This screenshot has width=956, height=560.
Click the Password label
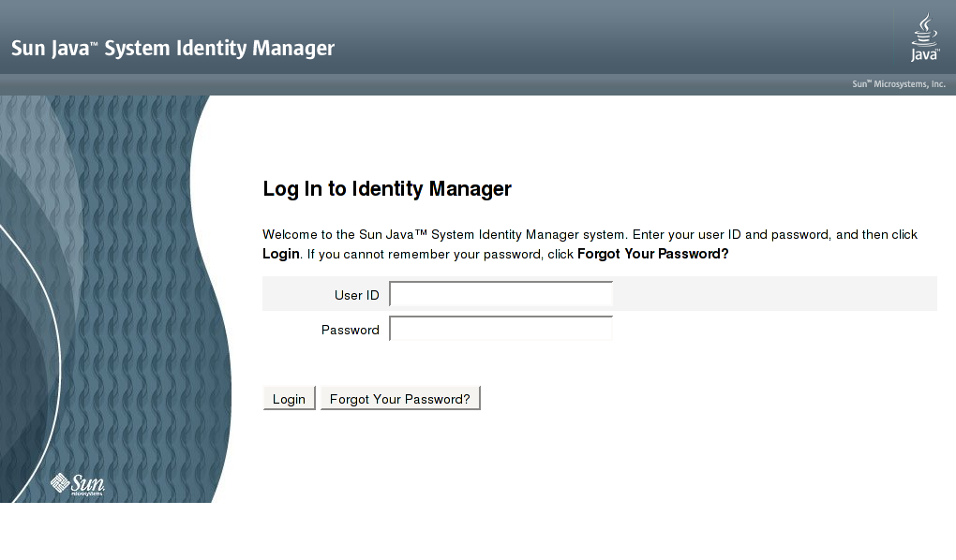click(x=350, y=330)
